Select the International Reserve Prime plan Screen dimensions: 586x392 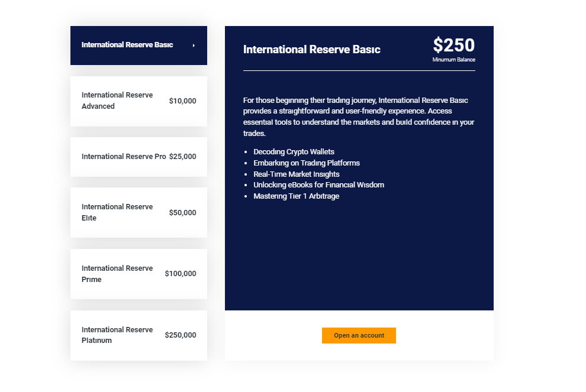(139, 274)
